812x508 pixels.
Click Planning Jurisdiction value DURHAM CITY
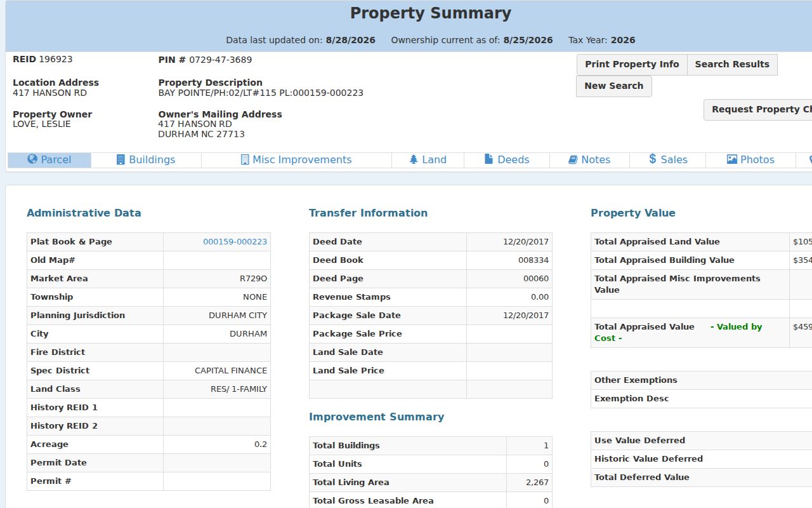238,316
